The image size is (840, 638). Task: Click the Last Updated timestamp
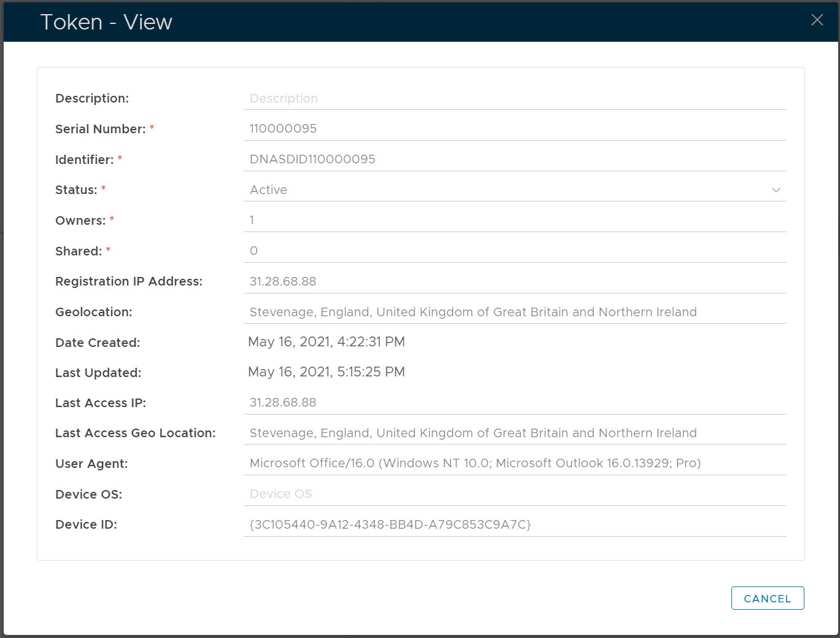point(326,372)
